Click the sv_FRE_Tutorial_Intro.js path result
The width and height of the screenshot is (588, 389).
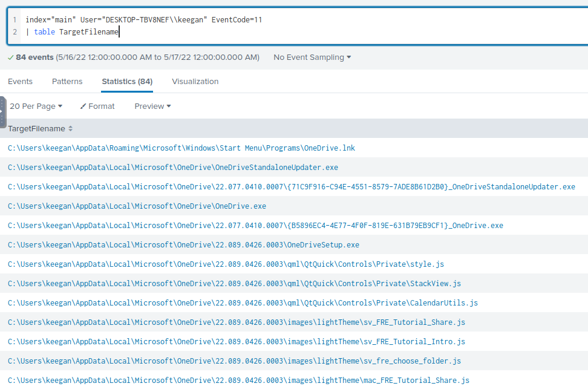point(237,342)
